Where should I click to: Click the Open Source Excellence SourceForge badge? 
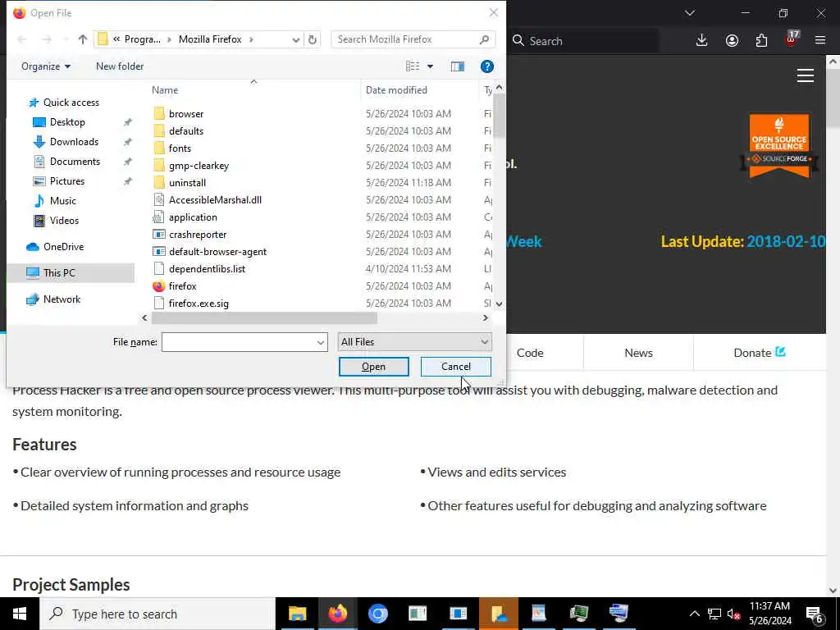coord(779,144)
